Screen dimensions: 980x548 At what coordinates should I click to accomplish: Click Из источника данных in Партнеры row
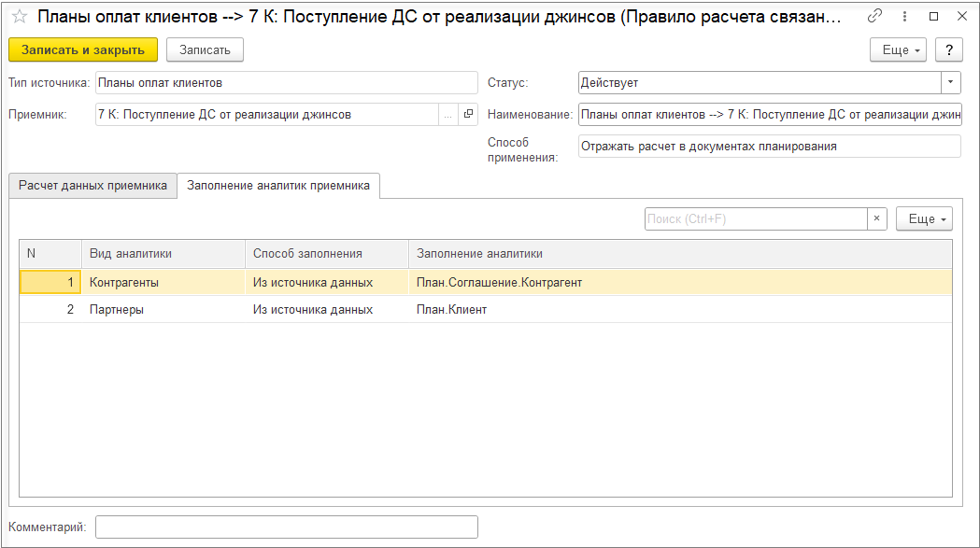[x=327, y=309]
